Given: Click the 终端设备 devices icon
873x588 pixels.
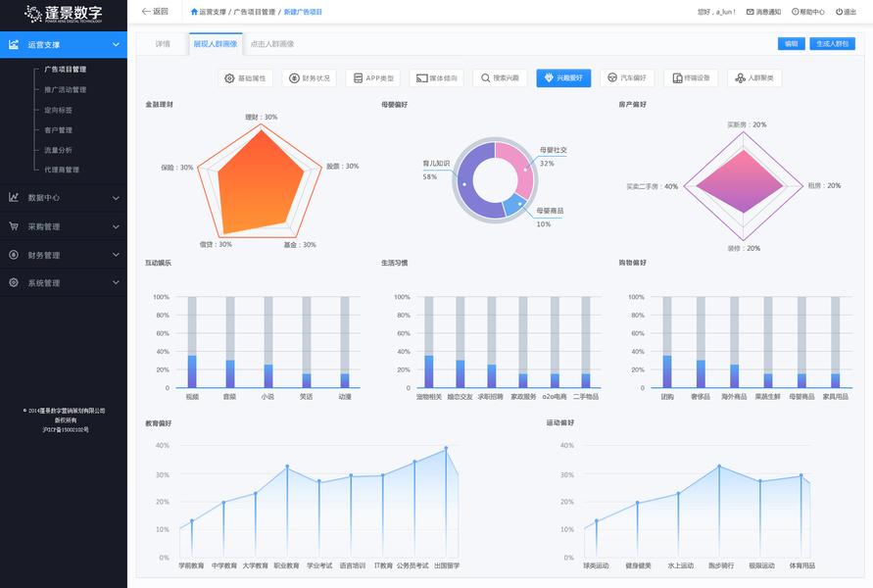Looking at the screenshot, I should (677, 78).
